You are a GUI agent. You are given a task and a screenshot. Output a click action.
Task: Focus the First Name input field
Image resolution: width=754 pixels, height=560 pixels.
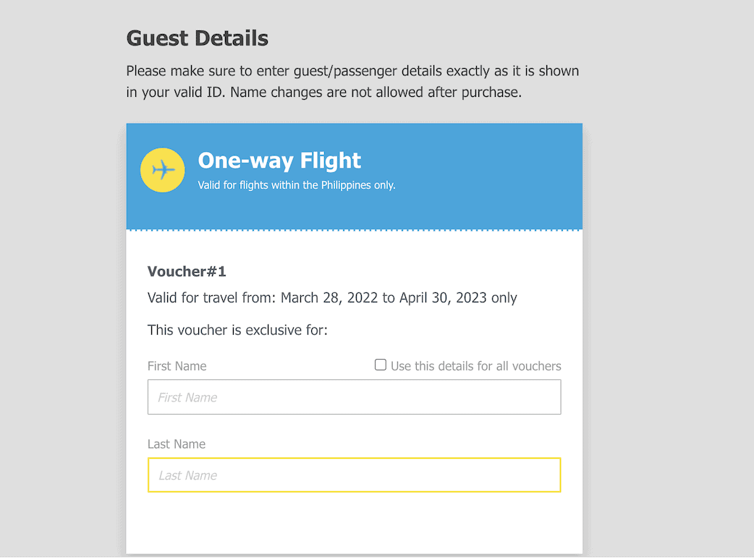(354, 397)
